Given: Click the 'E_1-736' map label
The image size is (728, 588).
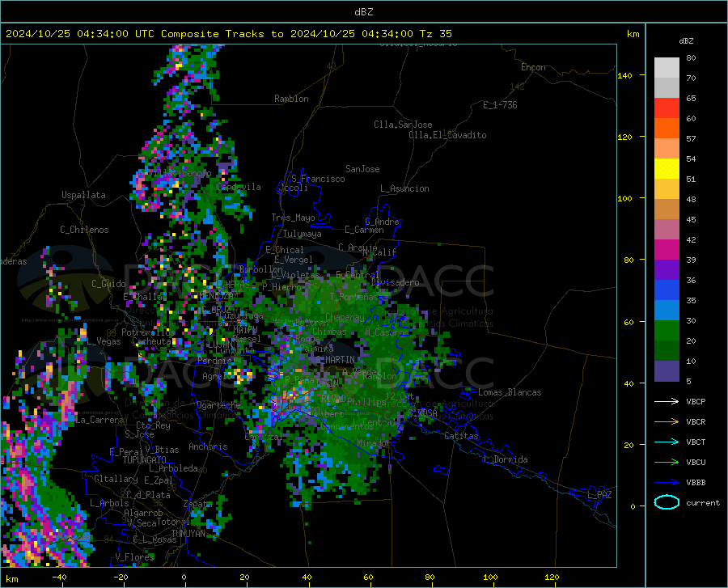Looking at the screenshot, I should pyautogui.click(x=500, y=105).
